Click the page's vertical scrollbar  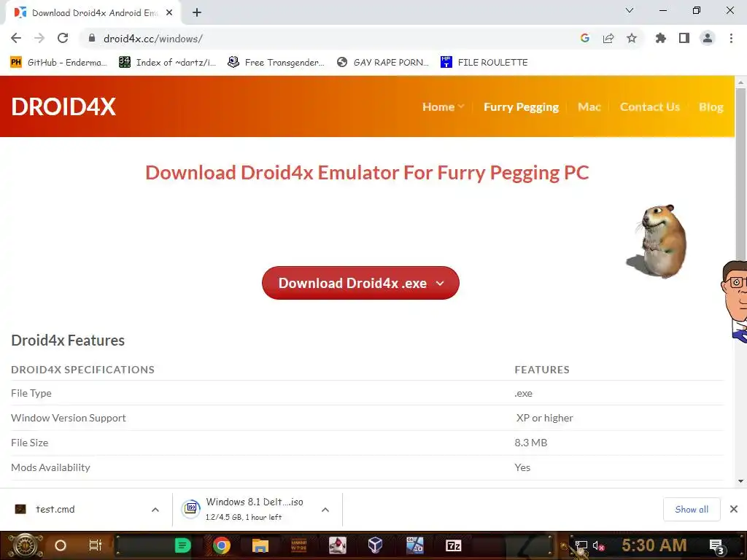coord(740,281)
